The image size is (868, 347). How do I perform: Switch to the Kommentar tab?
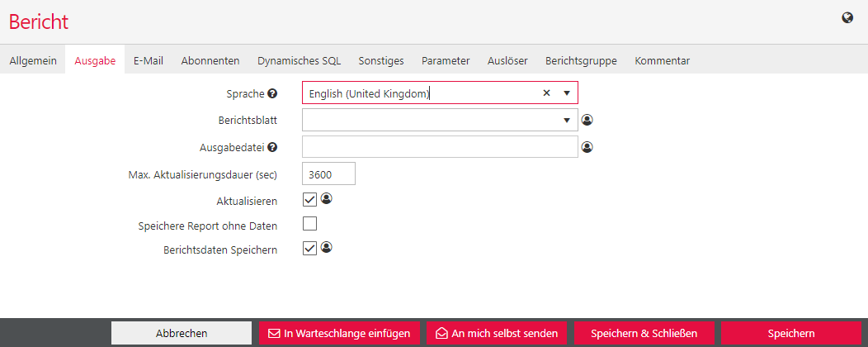(x=662, y=61)
